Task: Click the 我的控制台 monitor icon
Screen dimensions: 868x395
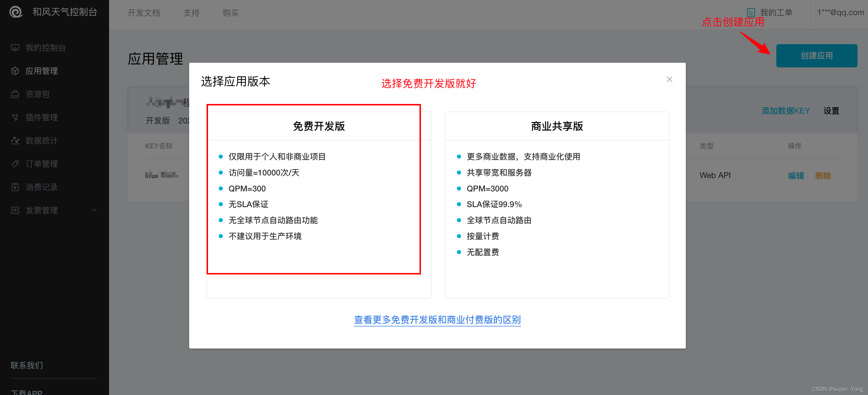Action: pos(15,48)
